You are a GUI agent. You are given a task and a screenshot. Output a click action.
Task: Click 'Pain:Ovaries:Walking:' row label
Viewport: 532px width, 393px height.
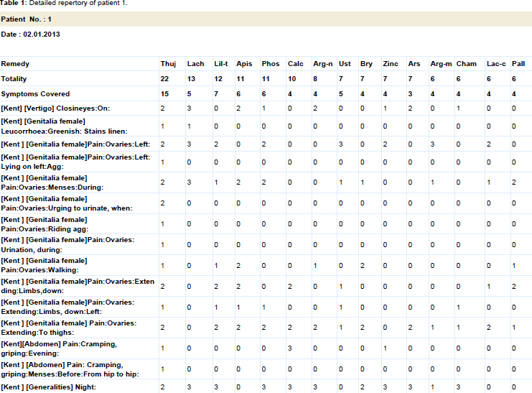pyautogui.click(x=39, y=270)
